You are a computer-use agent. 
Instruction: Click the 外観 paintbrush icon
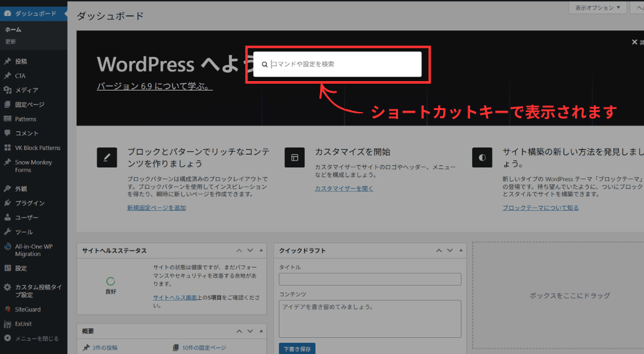(7, 189)
